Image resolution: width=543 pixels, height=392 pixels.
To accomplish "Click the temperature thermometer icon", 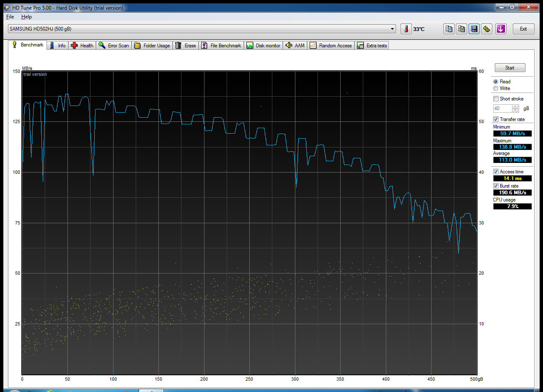I will coord(406,29).
